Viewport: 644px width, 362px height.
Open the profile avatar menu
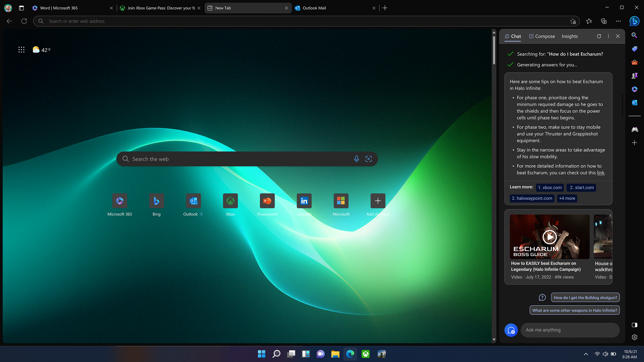(x=8, y=8)
